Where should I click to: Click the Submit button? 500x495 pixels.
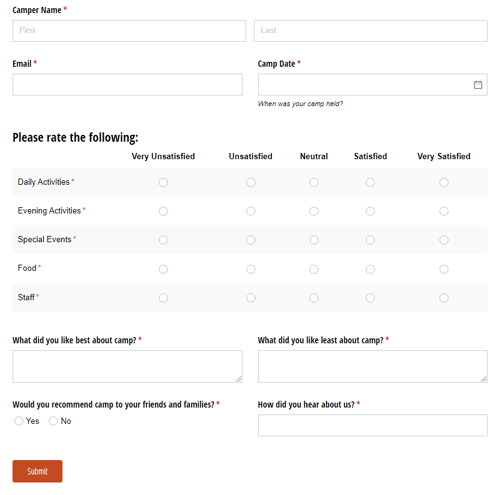[37, 471]
